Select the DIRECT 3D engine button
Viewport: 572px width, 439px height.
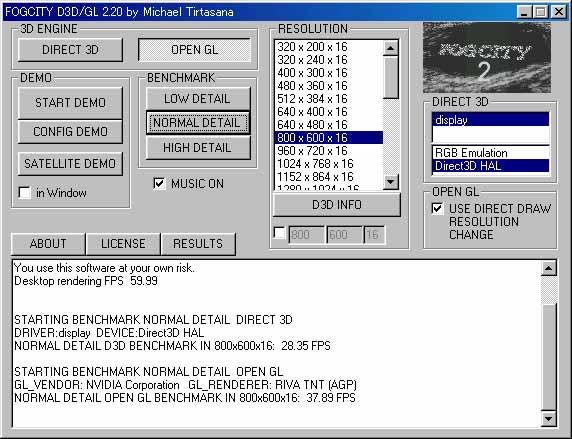(70, 50)
